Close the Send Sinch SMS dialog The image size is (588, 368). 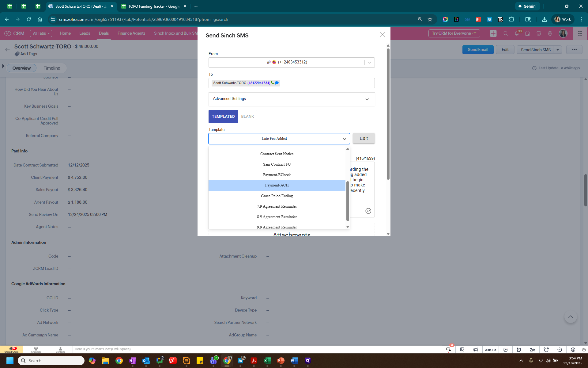(x=382, y=35)
